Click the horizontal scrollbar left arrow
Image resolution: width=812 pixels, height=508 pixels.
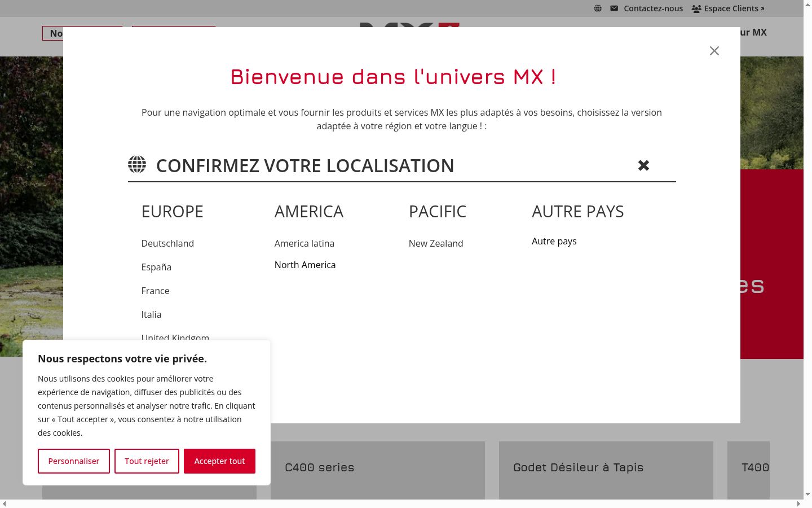tap(5, 503)
